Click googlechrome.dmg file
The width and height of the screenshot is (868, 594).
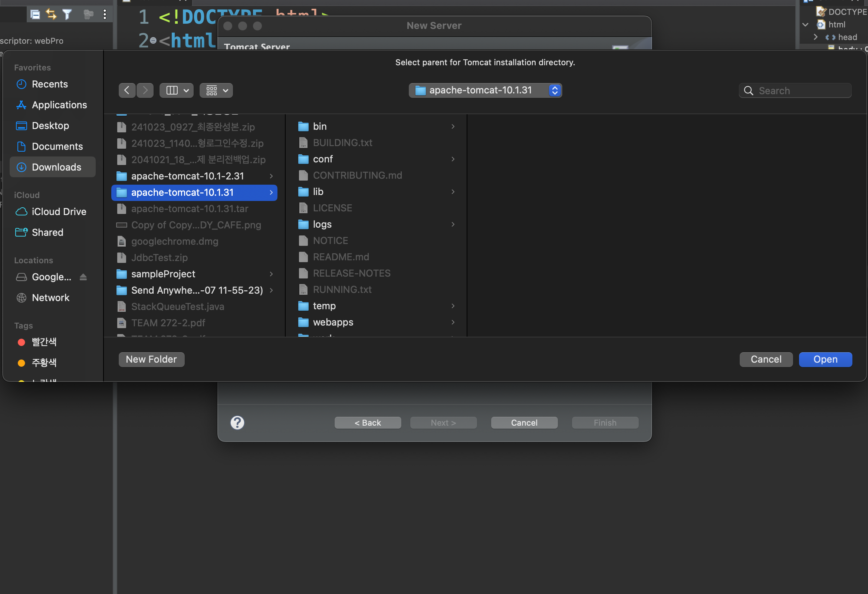tap(194, 241)
